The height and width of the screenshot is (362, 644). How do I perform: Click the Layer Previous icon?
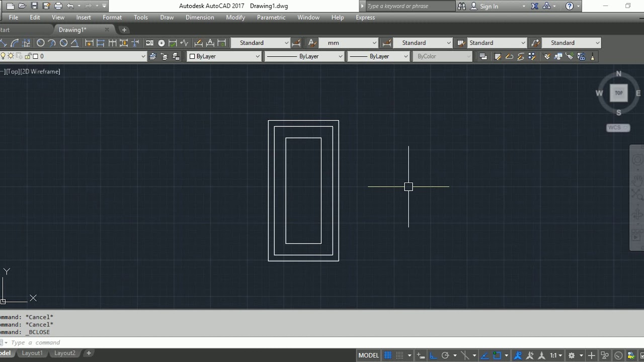[x=165, y=56]
